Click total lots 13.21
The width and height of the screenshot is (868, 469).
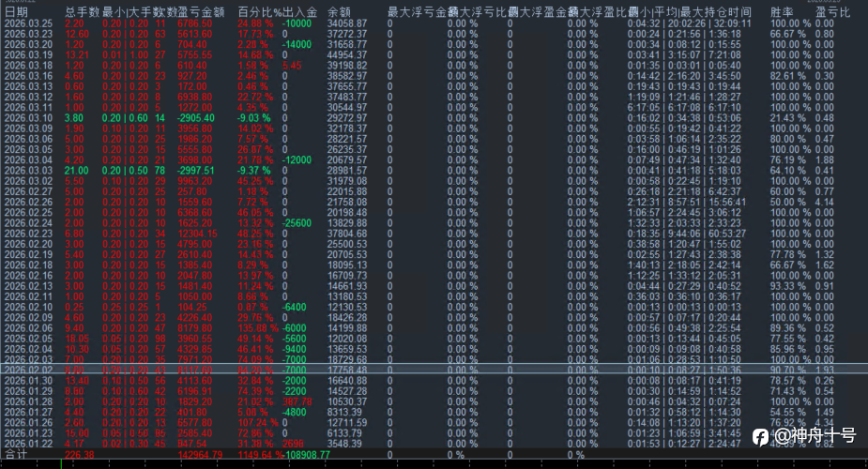coord(76,55)
